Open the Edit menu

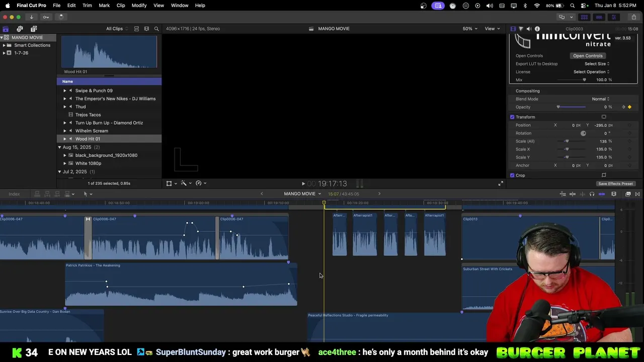pos(71,6)
